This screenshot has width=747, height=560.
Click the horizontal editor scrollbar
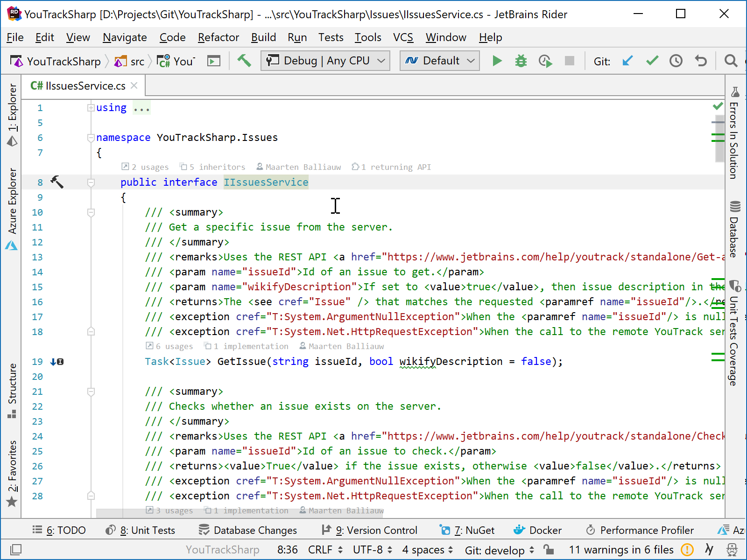coord(240,513)
